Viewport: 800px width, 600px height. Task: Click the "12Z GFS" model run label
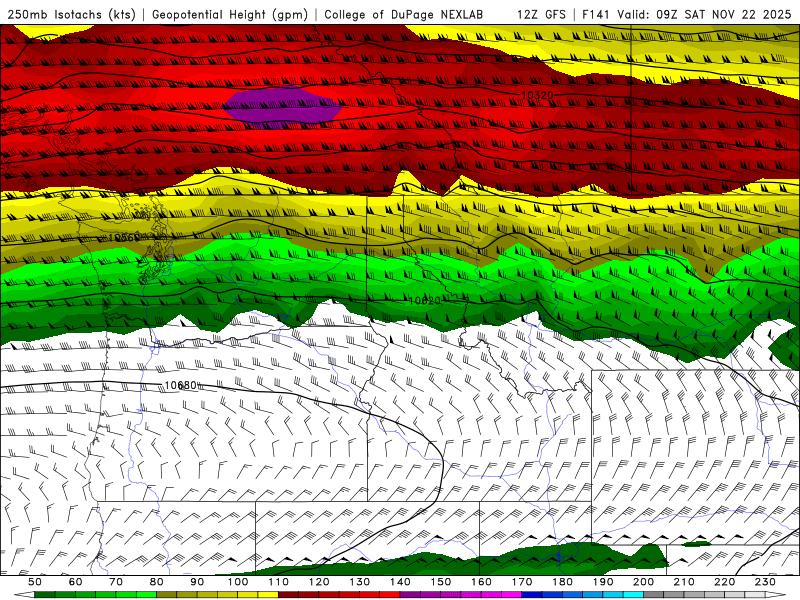click(541, 14)
